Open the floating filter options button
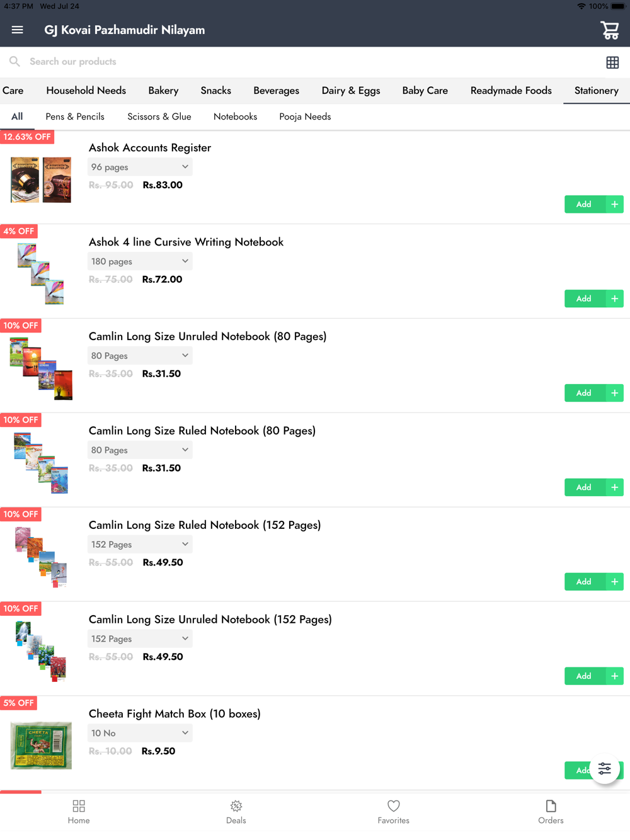This screenshot has height=840, width=630. pos(605,769)
